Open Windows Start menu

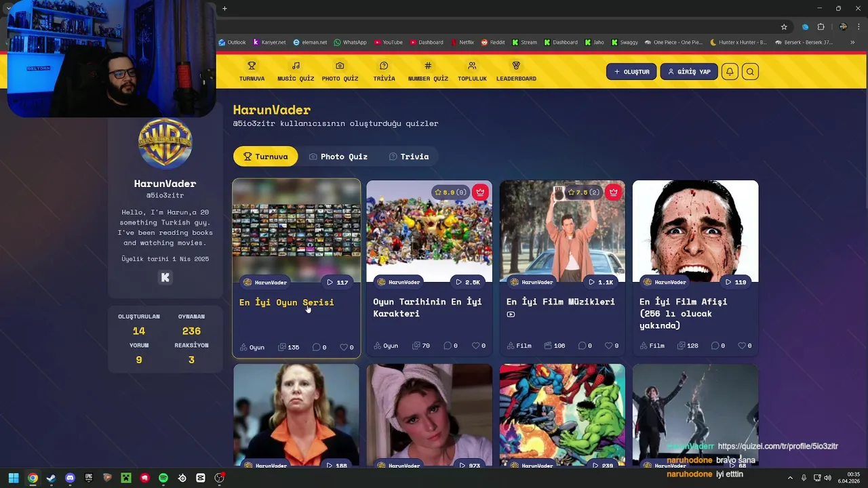(14, 478)
